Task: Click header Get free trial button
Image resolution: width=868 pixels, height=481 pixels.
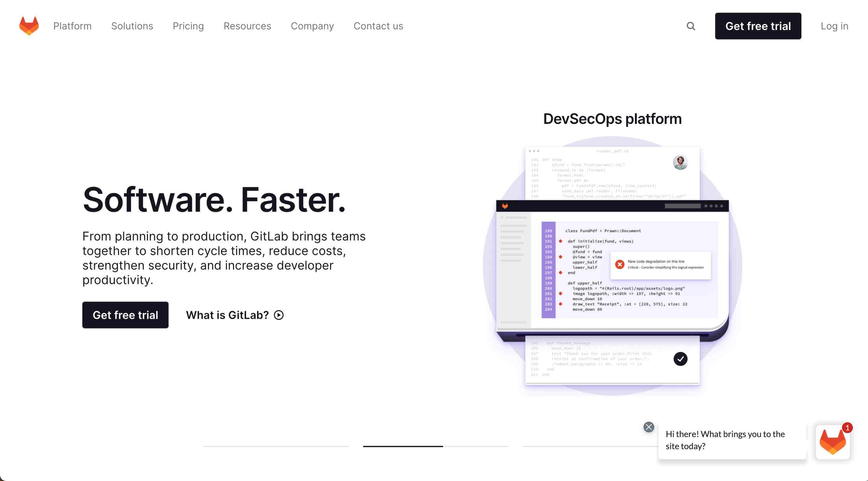Action: point(758,26)
